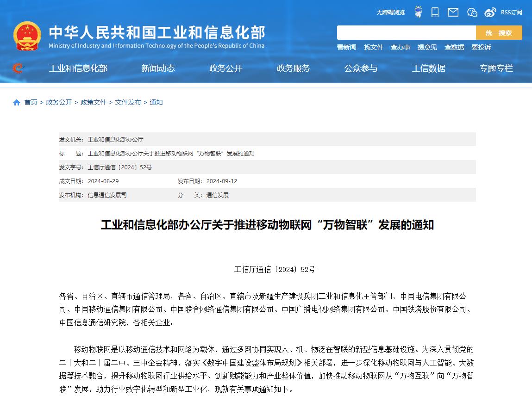The image size is (532, 402).
Task: Click the 成文日期 value 2024-08-29
Action: pos(103,181)
